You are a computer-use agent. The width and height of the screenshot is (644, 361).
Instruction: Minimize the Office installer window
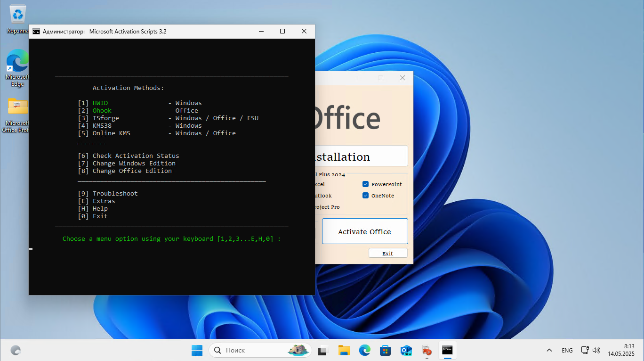click(x=360, y=78)
